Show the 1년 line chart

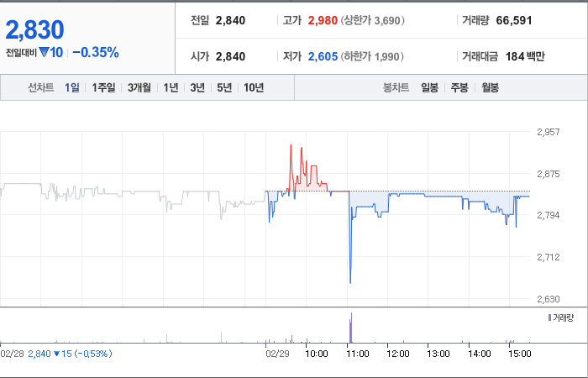pos(171,87)
